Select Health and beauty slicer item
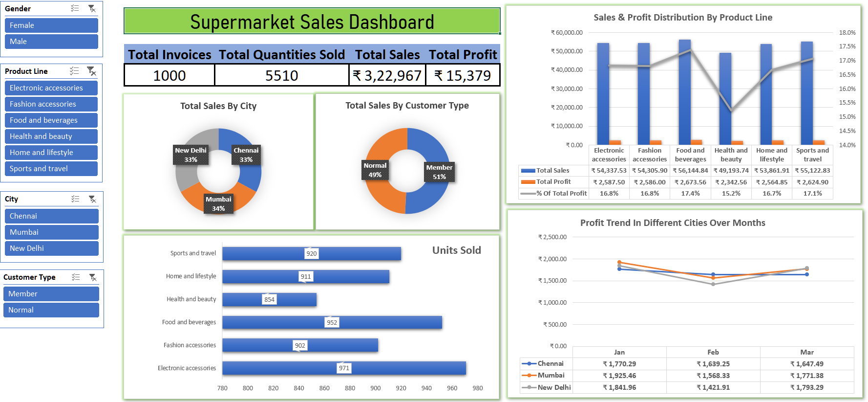Image resolution: width=868 pixels, height=402 pixels. (x=51, y=136)
